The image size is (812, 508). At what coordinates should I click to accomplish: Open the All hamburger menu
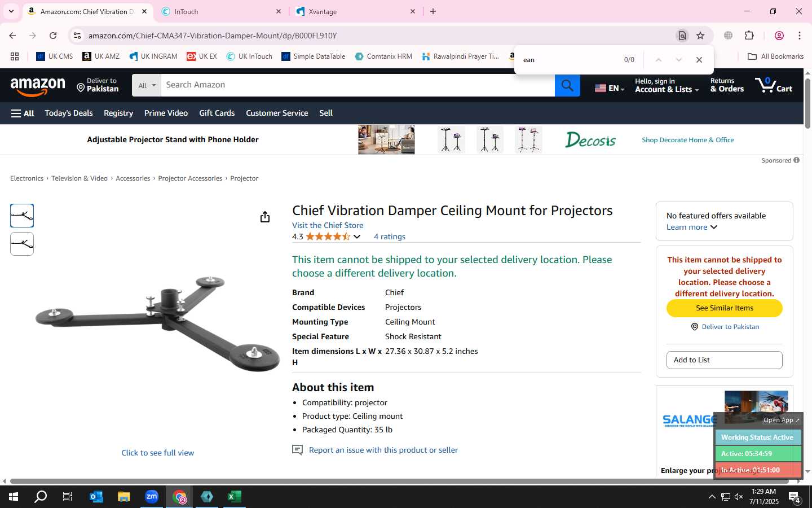pos(23,113)
